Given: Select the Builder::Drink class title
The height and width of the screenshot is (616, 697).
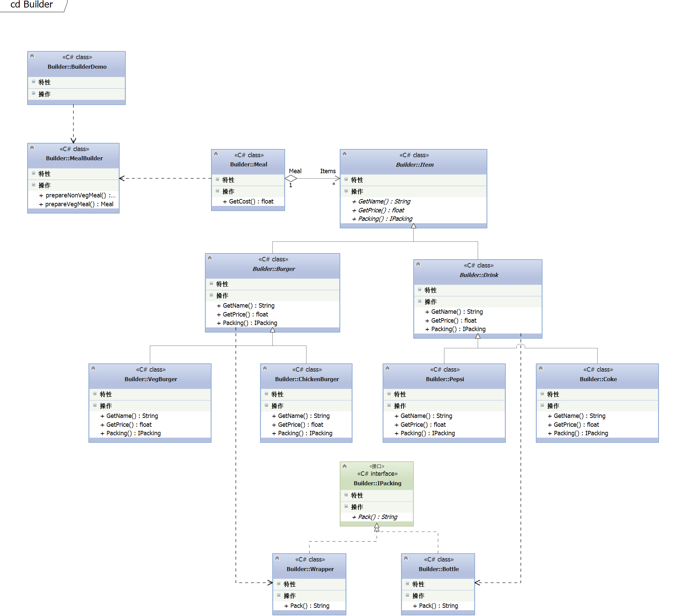Looking at the screenshot, I should 479,275.
